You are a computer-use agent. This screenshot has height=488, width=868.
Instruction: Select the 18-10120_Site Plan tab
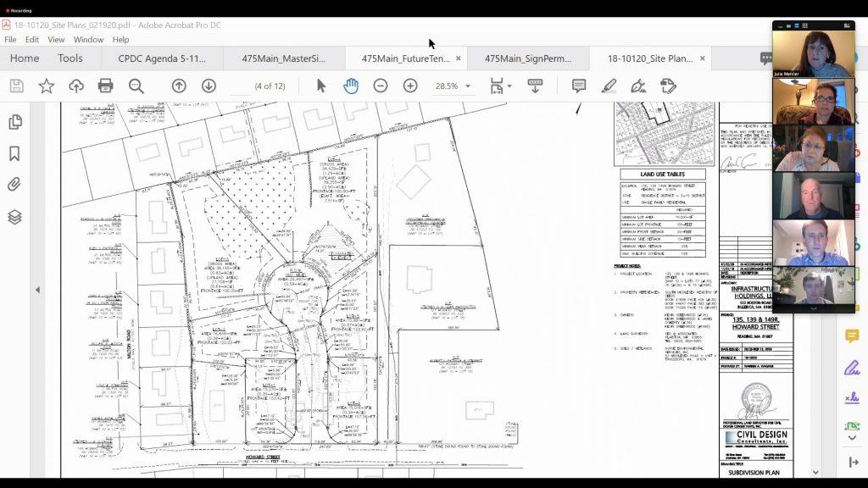[650, 58]
